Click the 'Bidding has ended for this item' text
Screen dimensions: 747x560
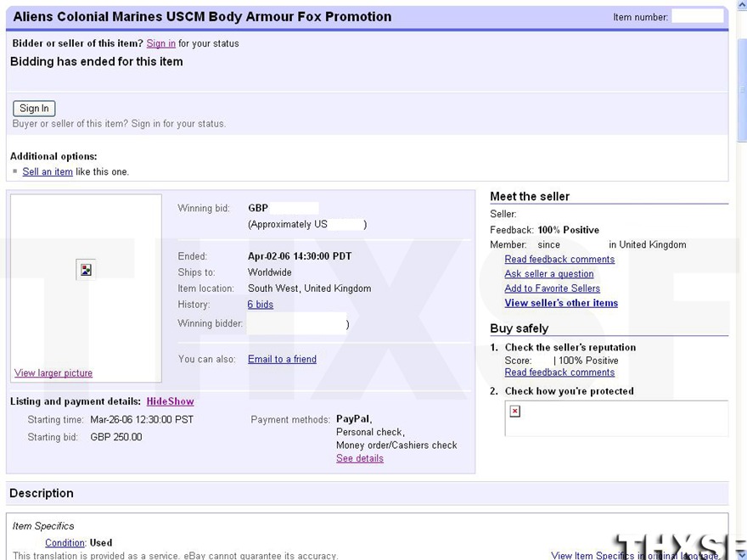[x=97, y=62]
